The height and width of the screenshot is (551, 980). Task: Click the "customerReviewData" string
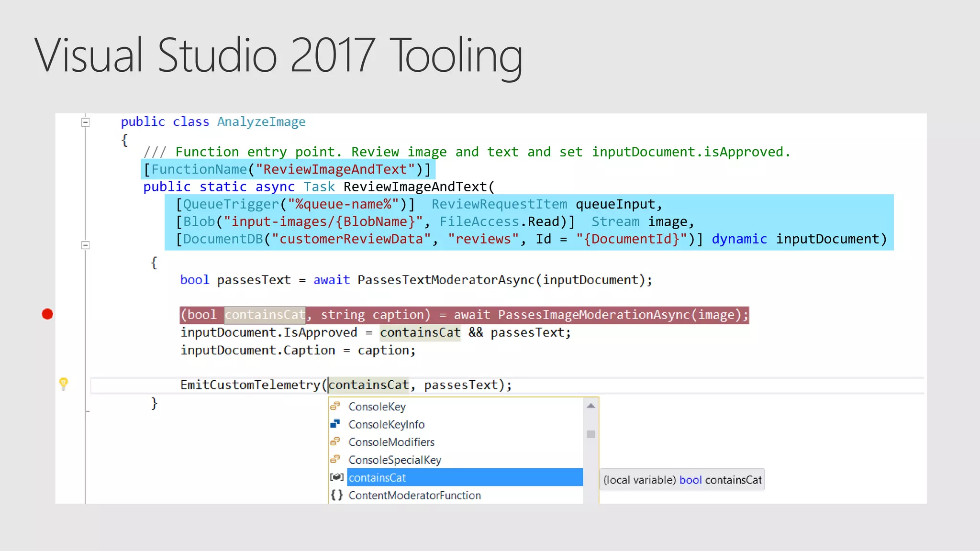pyautogui.click(x=351, y=239)
